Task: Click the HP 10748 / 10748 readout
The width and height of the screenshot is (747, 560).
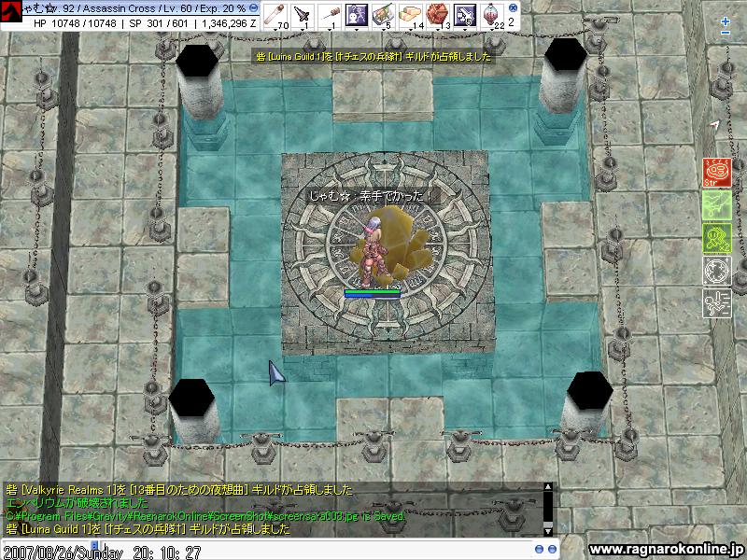Action: coord(75,23)
